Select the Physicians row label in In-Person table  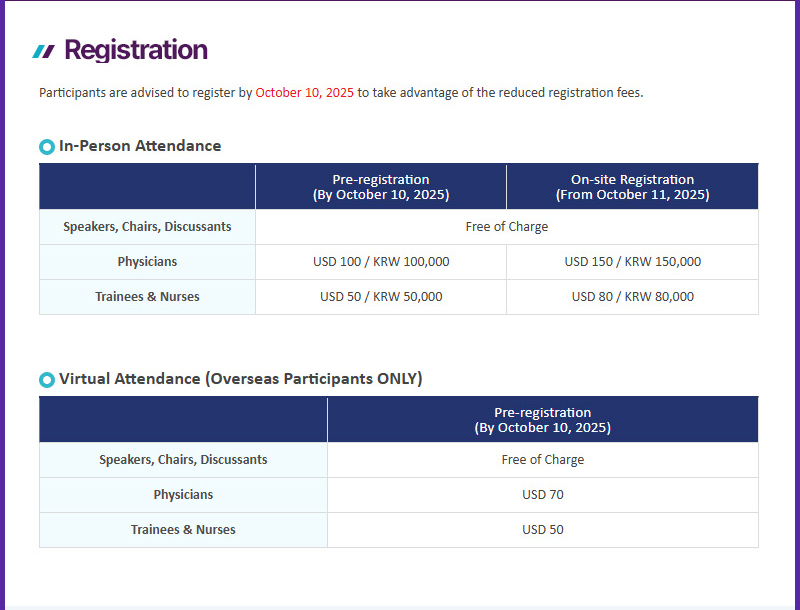point(147,262)
